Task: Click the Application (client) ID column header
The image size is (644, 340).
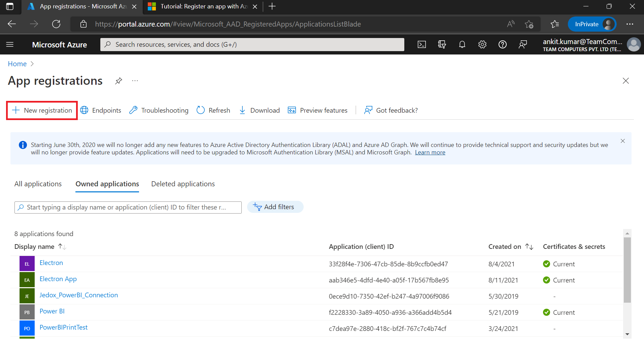Action: tap(361, 247)
